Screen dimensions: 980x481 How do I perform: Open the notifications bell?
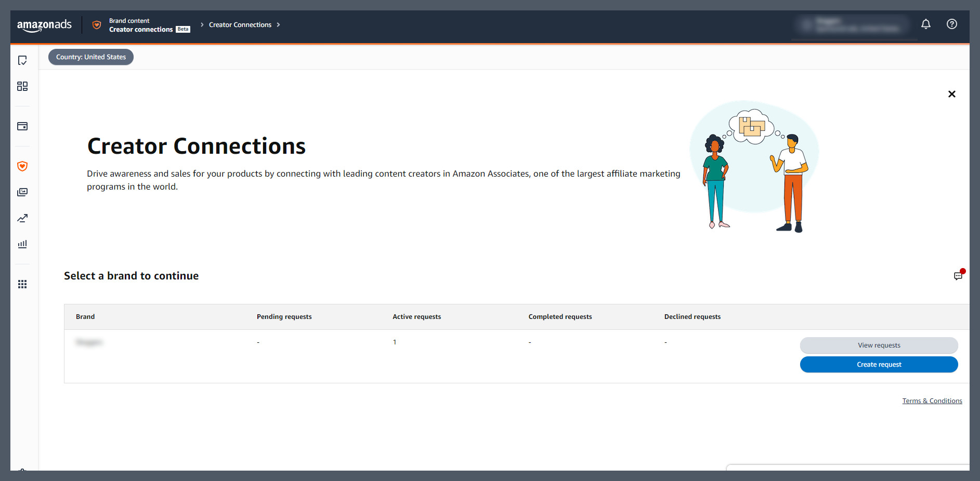[926, 24]
